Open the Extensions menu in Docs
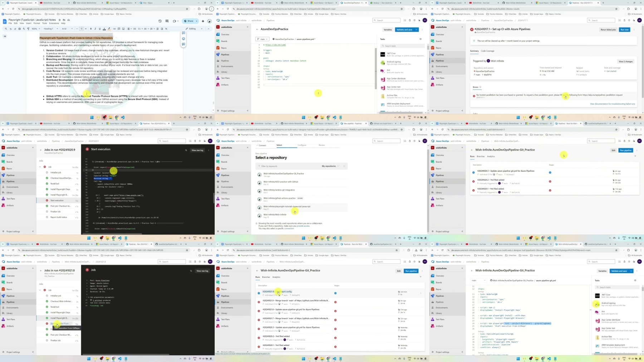Viewport: 644px width, 362px height. tap(54, 23)
